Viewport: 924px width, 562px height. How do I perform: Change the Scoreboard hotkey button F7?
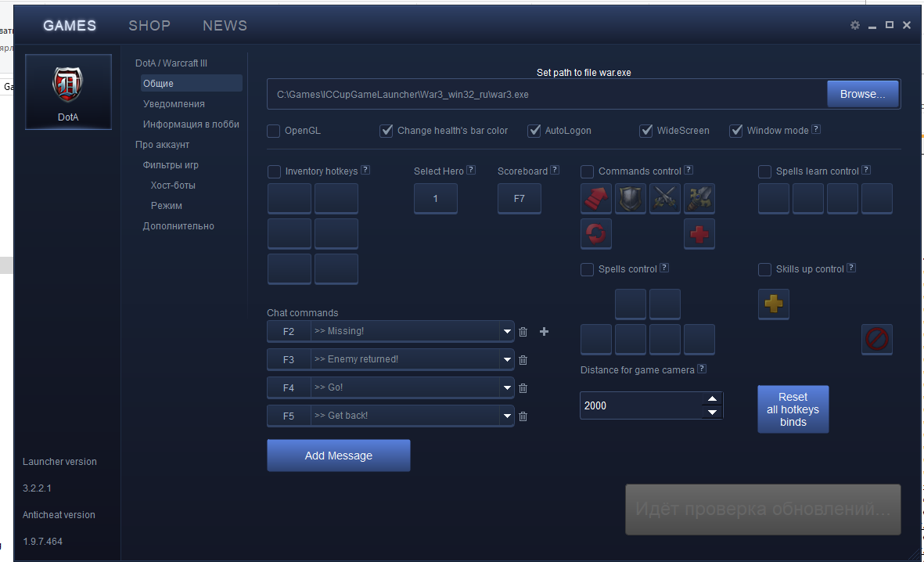520,199
